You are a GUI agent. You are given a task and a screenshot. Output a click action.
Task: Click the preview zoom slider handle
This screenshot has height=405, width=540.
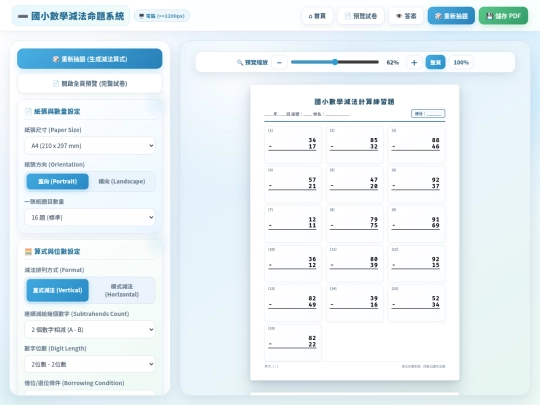click(335, 62)
